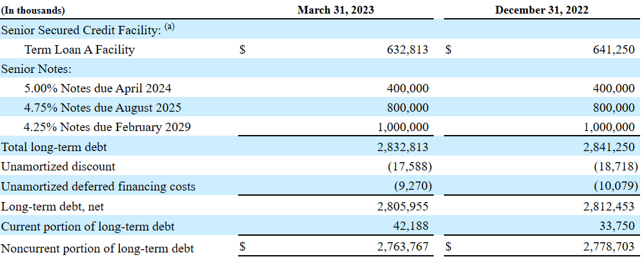Click the Long-term debt, net label
The image size is (644, 257).
(52, 206)
